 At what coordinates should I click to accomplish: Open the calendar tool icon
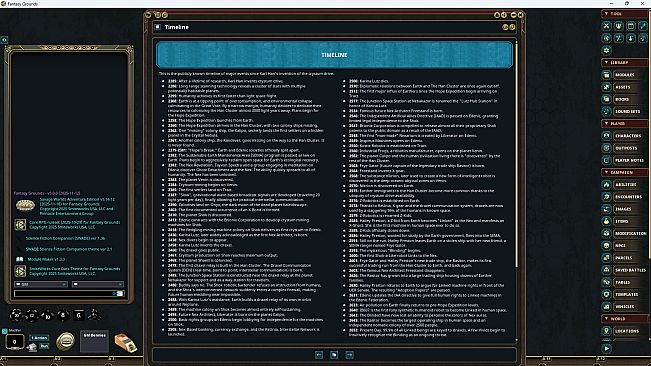point(631,26)
